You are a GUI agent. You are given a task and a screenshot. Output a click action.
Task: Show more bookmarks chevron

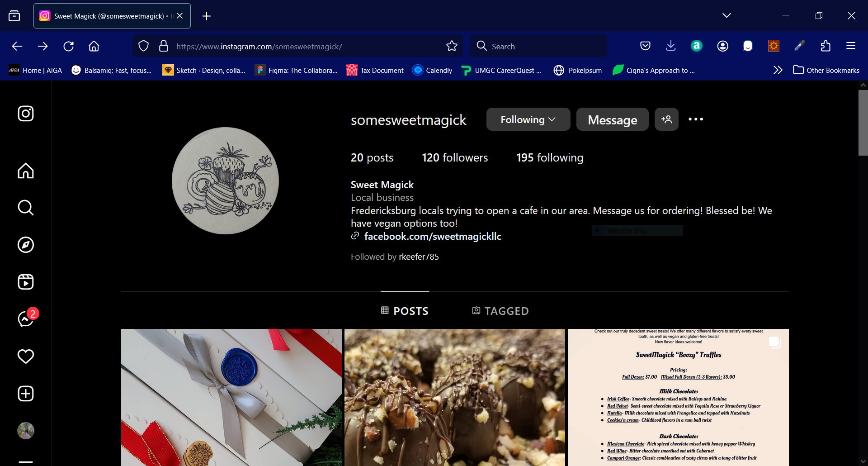click(x=778, y=70)
